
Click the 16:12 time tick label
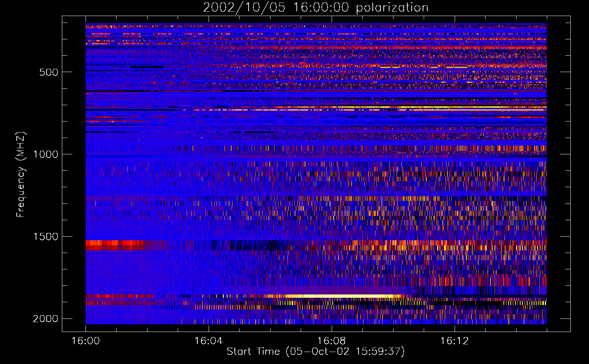click(455, 341)
